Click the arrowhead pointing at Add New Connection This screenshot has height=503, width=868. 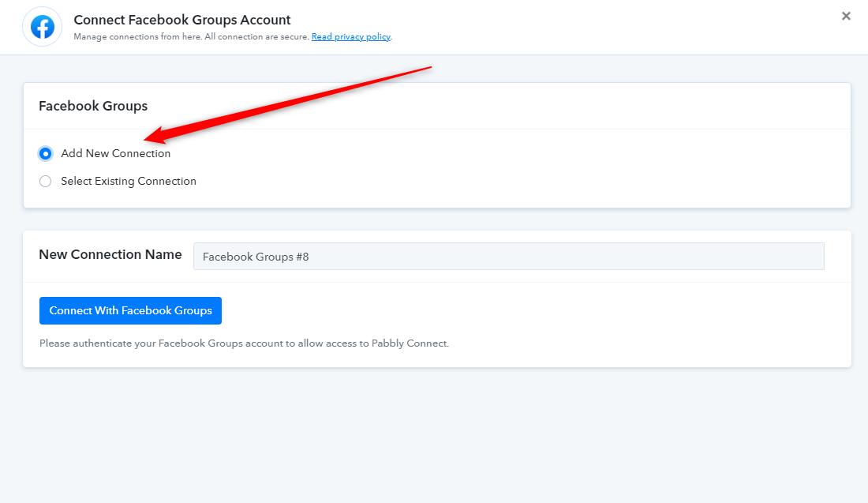[156, 136]
